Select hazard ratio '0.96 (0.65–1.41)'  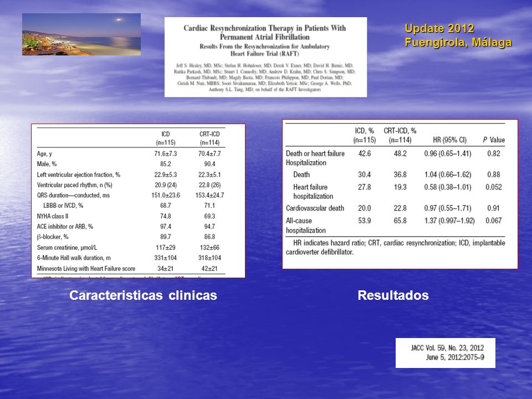click(x=448, y=154)
